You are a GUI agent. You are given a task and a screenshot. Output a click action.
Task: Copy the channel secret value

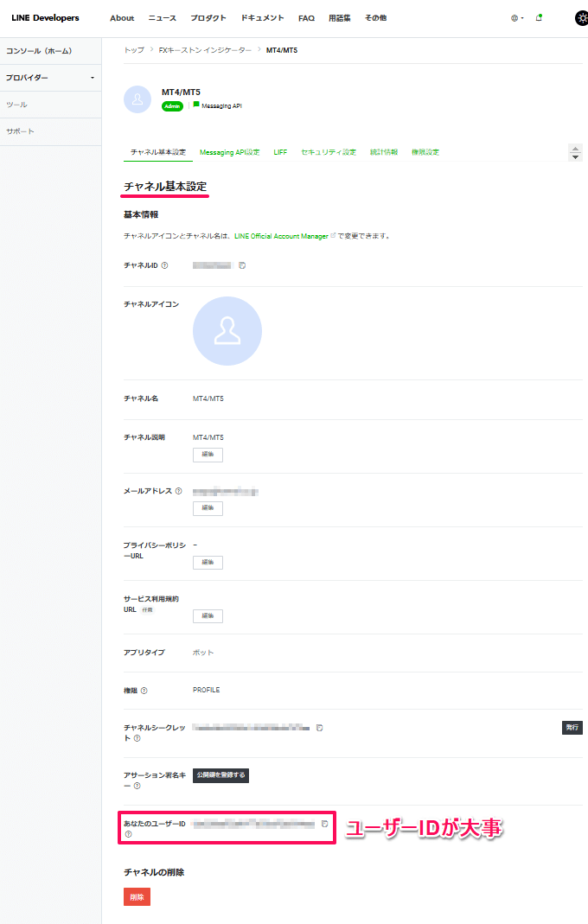(319, 728)
